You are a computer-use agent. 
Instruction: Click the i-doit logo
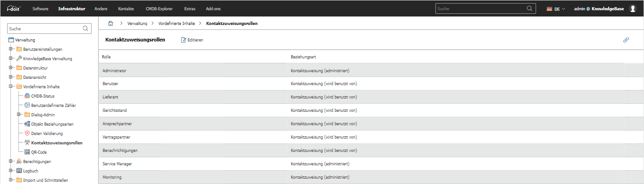(14, 8)
